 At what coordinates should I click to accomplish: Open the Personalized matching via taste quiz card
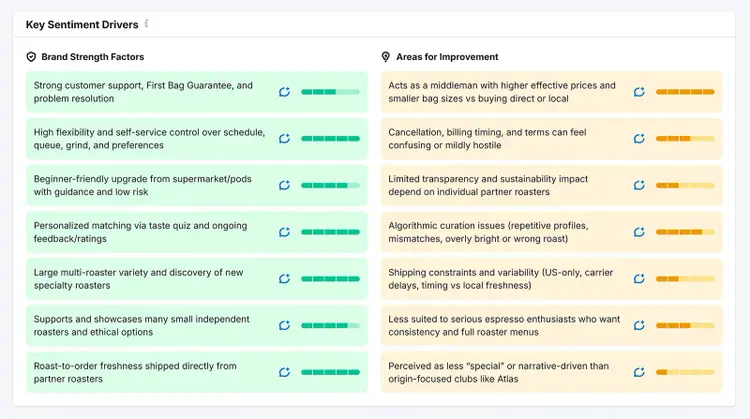pyautogui.click(x=197, y=232)
